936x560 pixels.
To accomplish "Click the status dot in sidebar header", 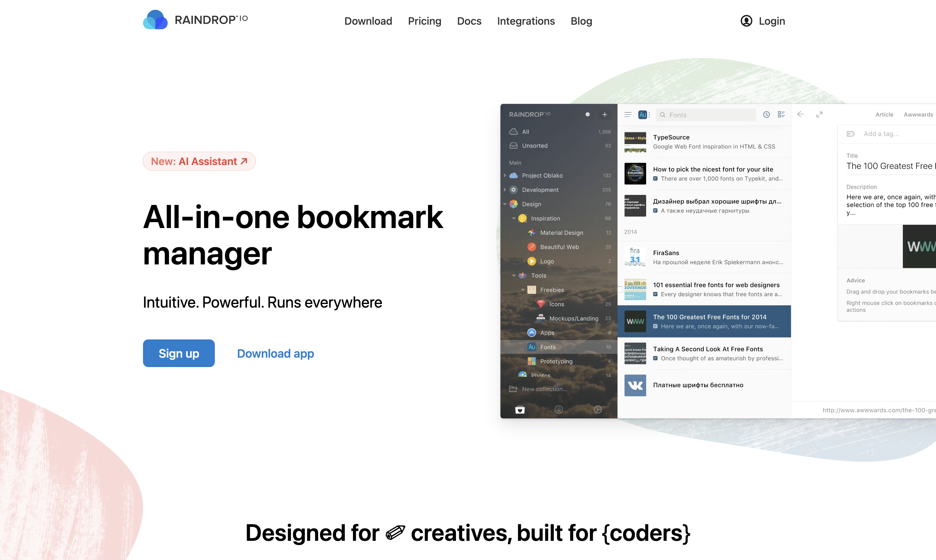I will (x=588, y=114).
